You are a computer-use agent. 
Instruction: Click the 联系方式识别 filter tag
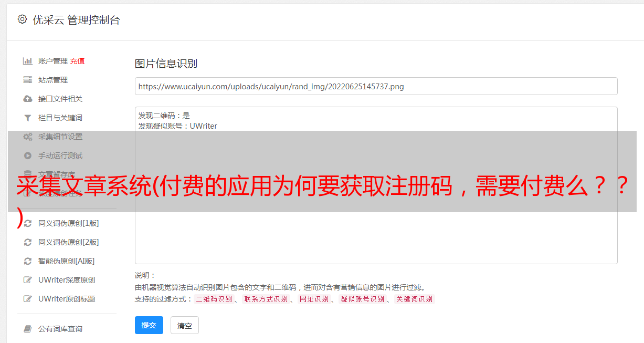click(266, 299)
